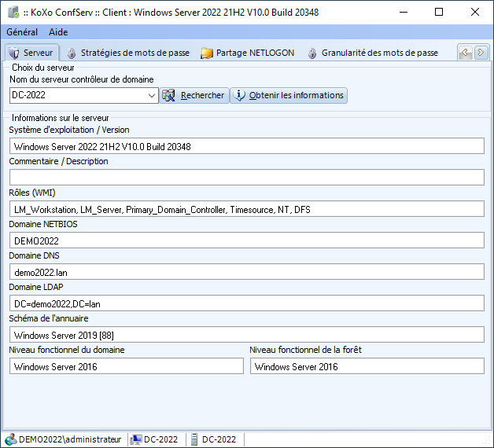
Task: Switch to the Serveur tab
Action: [31, 53]
